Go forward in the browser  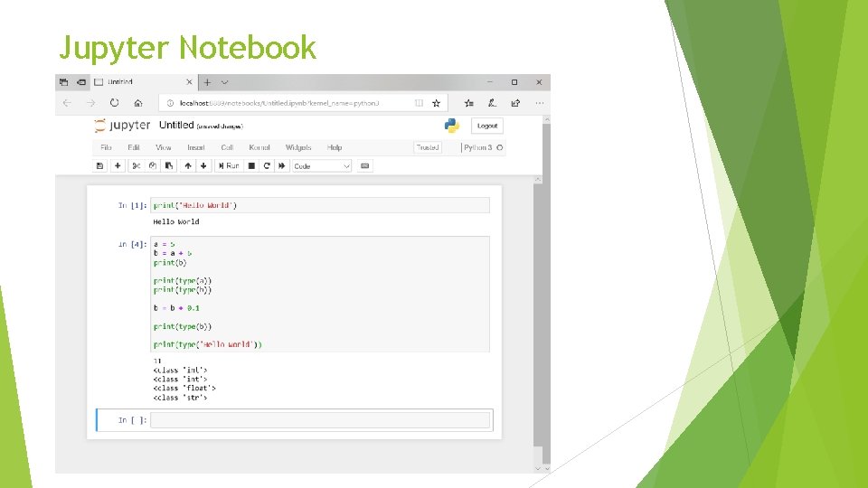coord(90,103)
